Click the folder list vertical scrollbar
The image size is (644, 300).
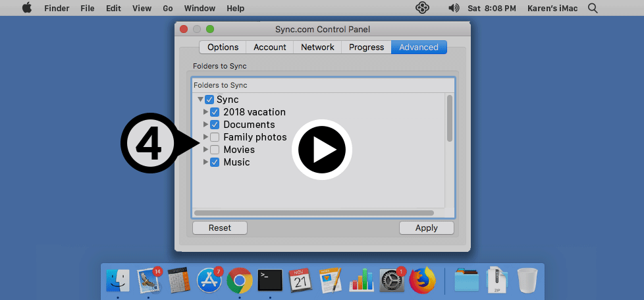[x=450, y=118]
